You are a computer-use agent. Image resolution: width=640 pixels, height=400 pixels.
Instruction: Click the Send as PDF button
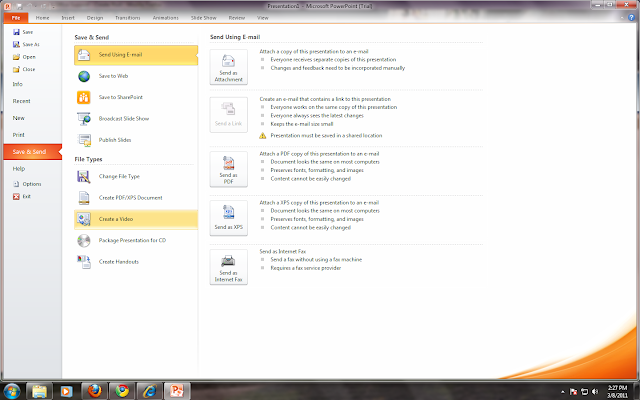click(229, 169)
